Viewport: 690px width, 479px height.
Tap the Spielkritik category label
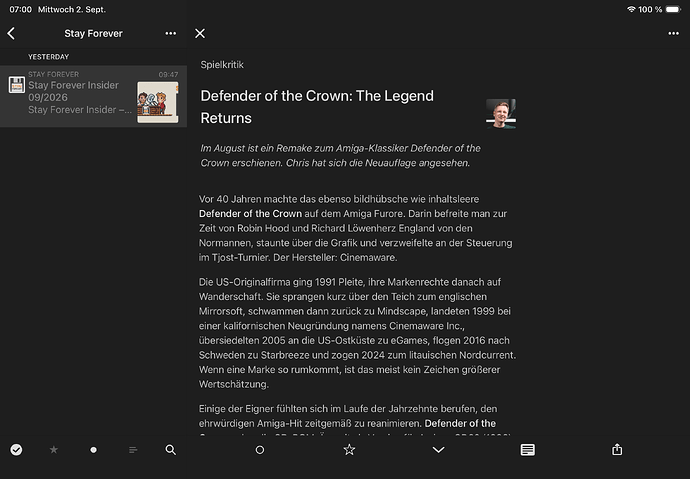pos(222,65)
